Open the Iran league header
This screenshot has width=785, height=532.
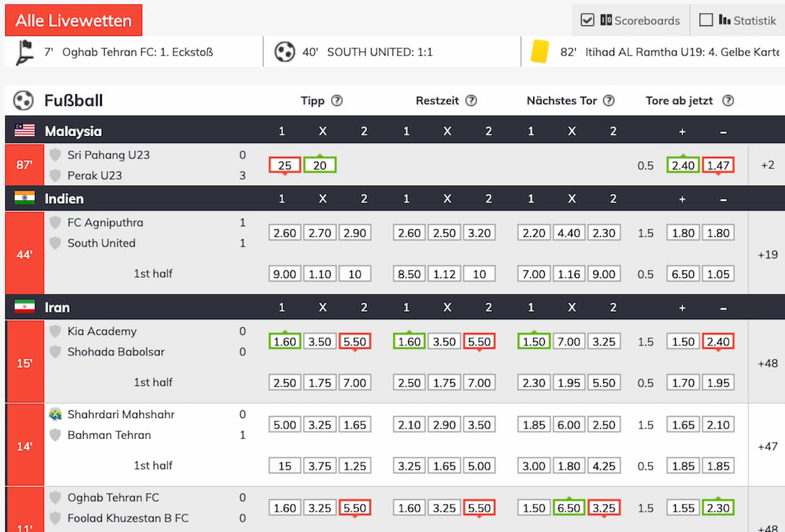click(395, 307)
